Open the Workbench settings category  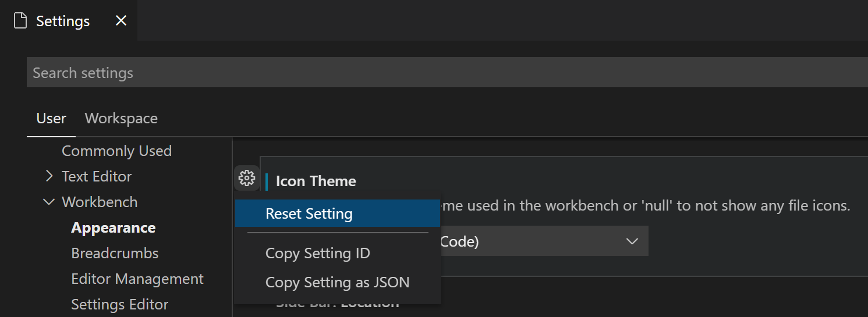click(100, 202)
